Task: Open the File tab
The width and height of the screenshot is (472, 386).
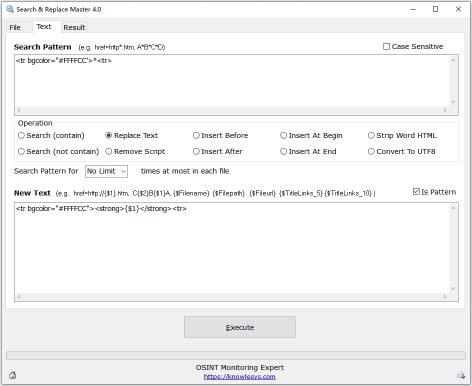Action: point(15,27)
